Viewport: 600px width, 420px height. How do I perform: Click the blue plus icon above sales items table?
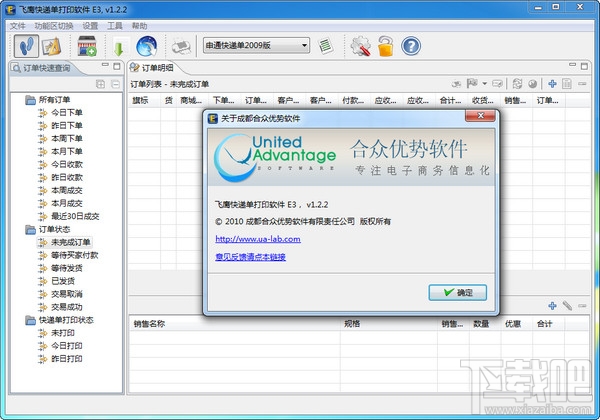pos(552,305)
